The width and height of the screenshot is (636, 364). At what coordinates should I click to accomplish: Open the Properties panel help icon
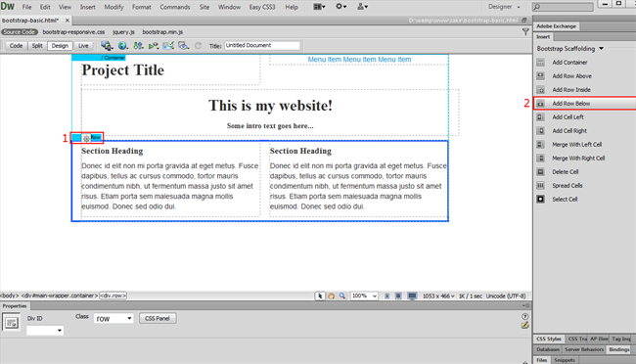click(525, 316)
